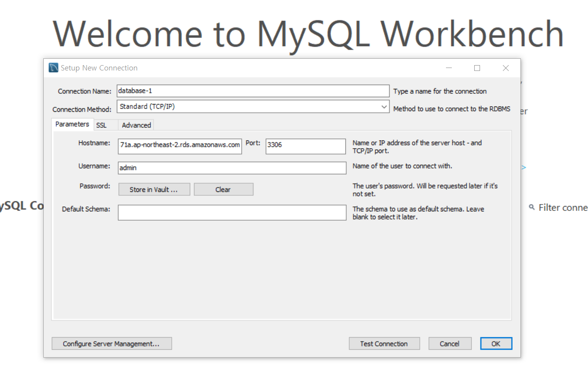Click the Store in Vault button
This screenshot has height=379, width=588.
pos(153,189)
